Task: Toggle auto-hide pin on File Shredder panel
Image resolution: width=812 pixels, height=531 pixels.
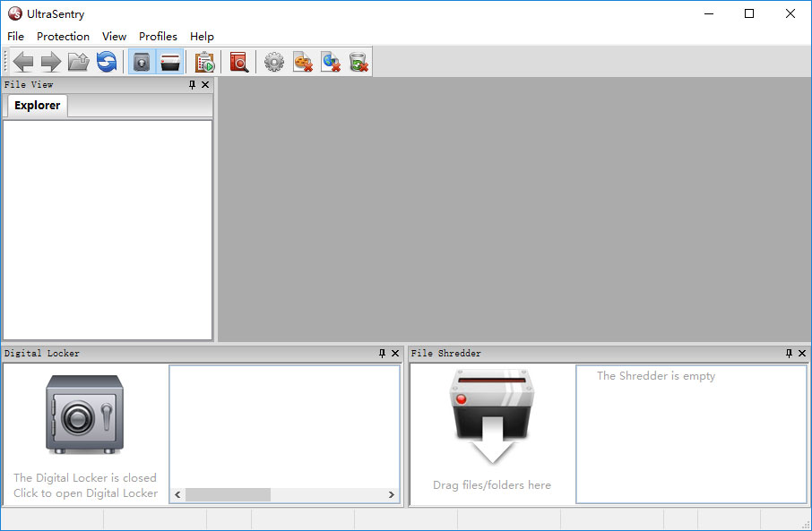Action: 789,353
